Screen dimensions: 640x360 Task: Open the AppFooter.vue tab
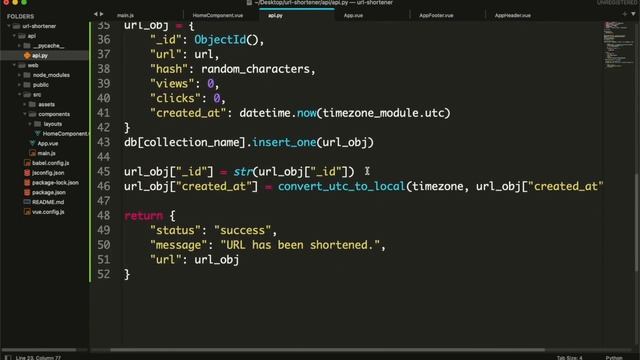436,16
